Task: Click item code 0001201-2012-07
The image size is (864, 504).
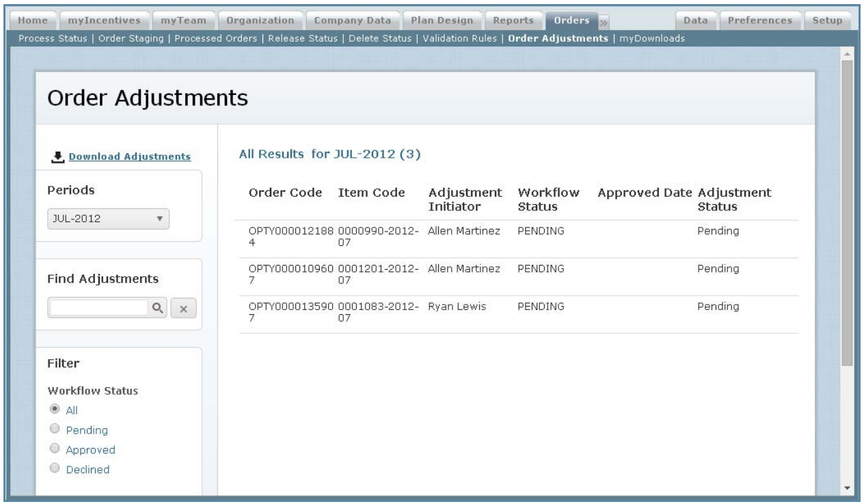Action: pyautogui.click(x=377, y=275)
